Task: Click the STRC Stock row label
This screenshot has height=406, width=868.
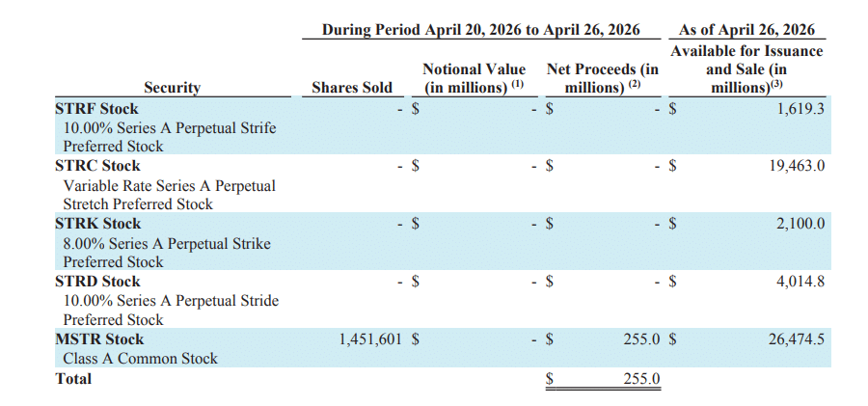Action: [97, 166]
